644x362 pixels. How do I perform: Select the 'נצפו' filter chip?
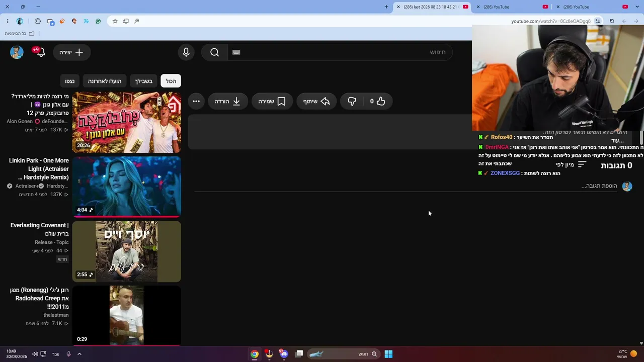70,81
